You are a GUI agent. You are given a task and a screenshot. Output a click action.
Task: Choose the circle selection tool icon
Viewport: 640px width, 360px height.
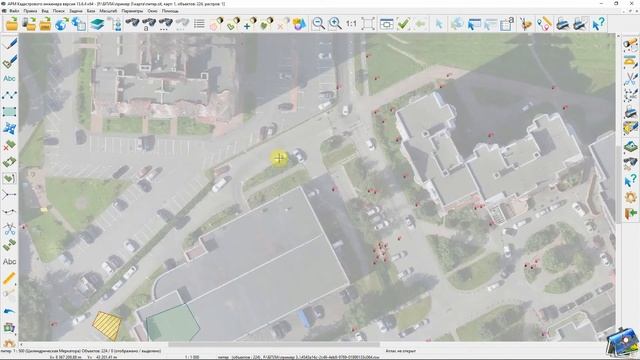pos(216,24)
